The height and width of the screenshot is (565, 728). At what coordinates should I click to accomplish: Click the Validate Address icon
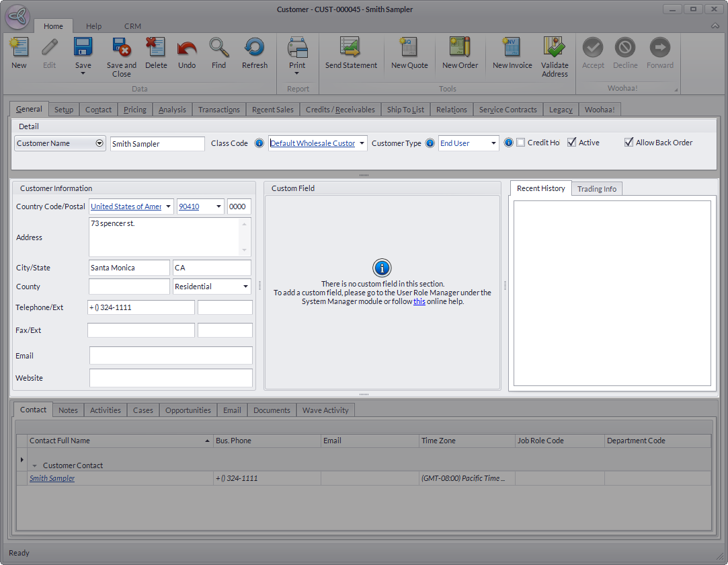click(x=555, y=48)
